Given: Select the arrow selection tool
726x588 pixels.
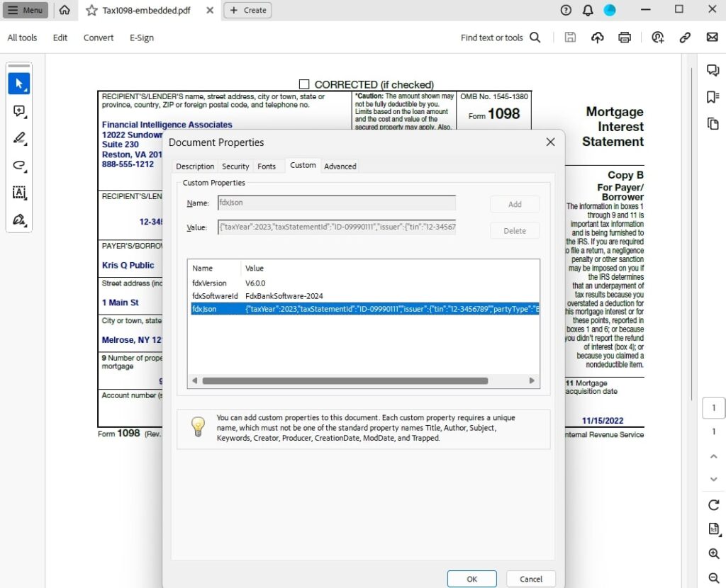Looking at the screenshot, I should 19,83.
